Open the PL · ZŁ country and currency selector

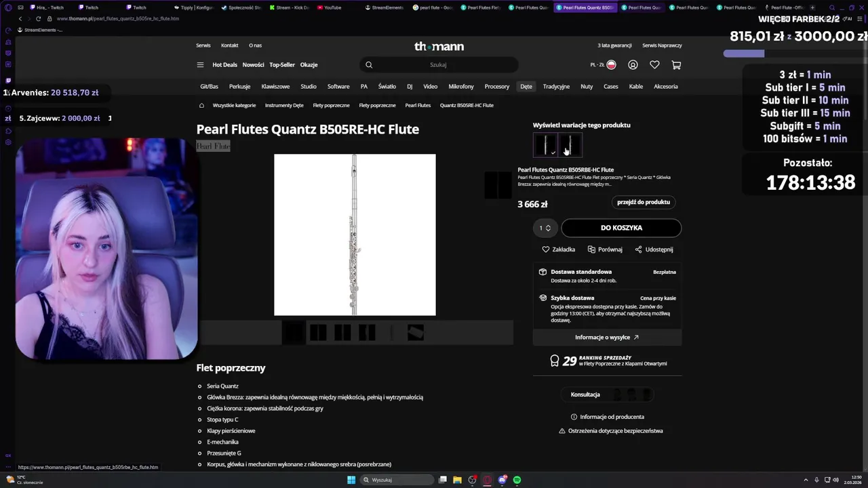(603, 65)
